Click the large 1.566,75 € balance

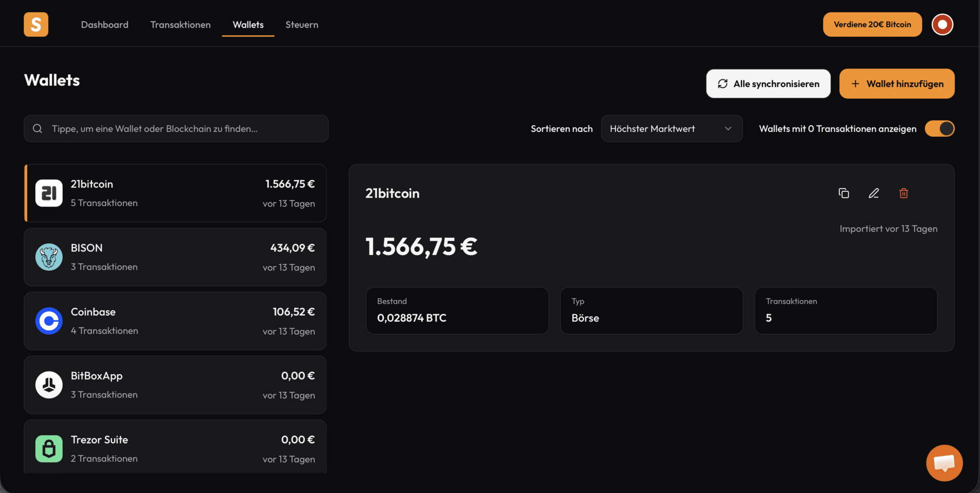[x=421, y=247]
